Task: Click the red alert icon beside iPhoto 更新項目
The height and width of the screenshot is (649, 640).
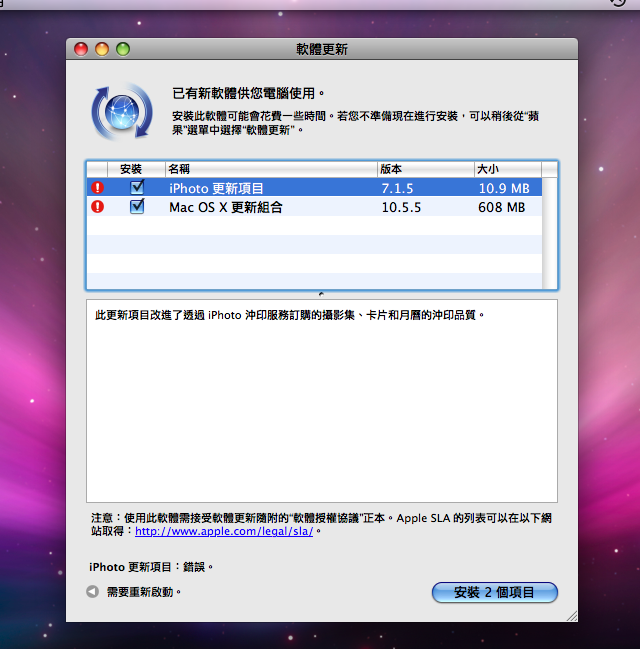Action: pyautogui.click(x=97, y=187)
